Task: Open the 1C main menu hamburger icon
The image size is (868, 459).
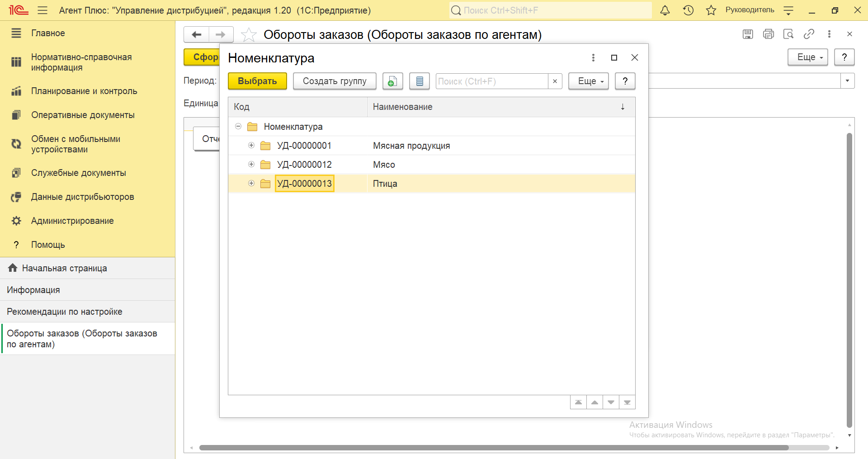Action: coord(42,10)
